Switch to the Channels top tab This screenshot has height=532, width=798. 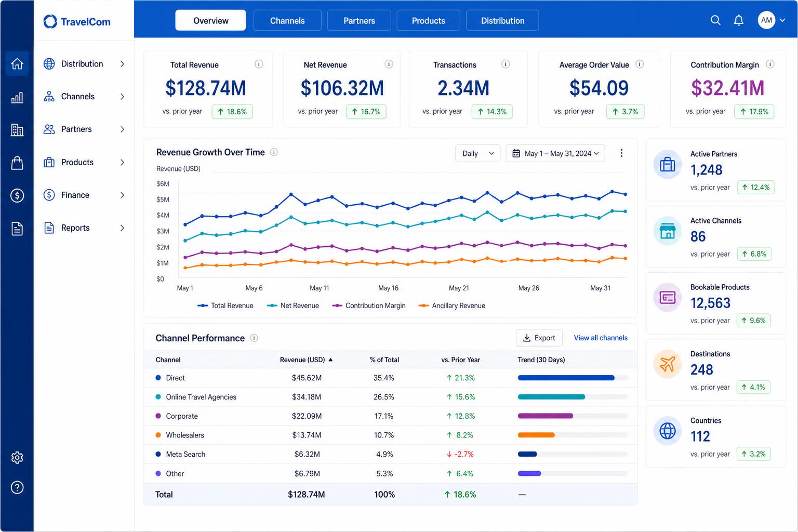[287, 20]
